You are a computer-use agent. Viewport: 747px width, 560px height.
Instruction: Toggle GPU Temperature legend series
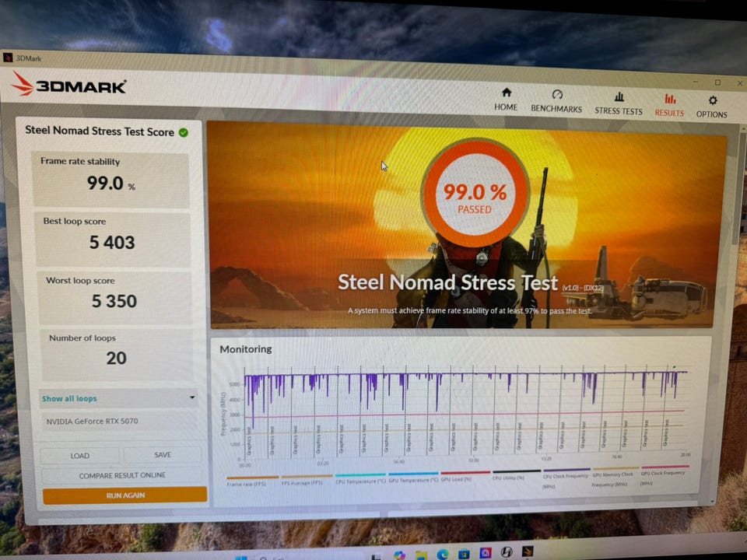click(x=413, y=478)
